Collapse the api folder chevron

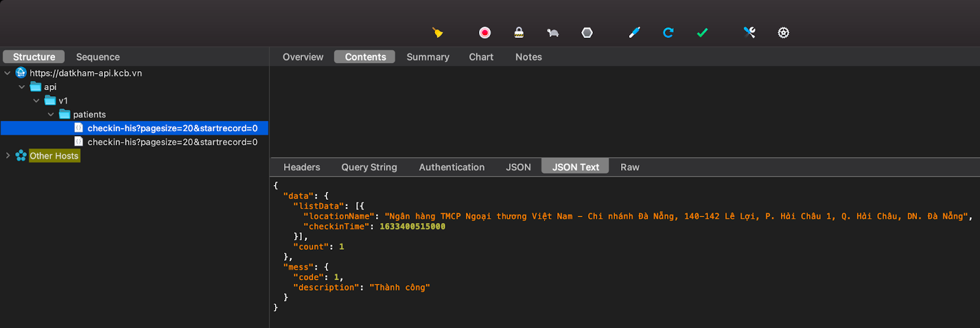point(22,87)
